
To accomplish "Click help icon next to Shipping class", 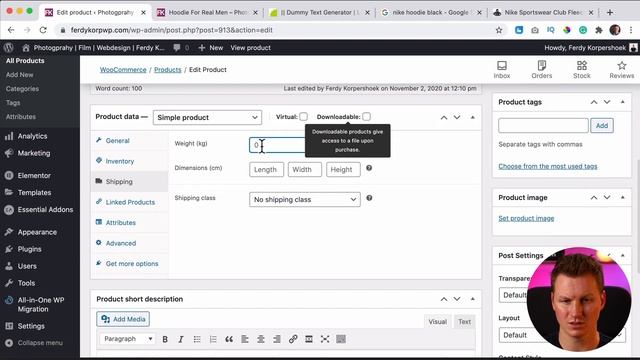I will pyautogui.click(x=369, y=198).
